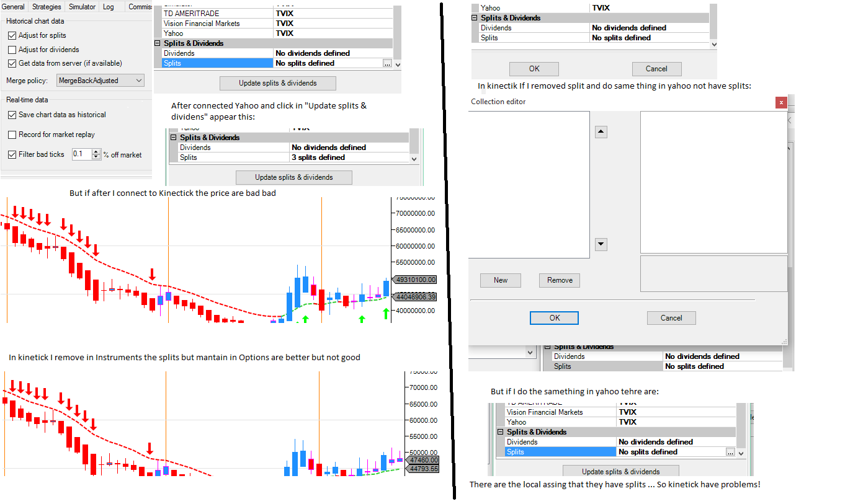
Task: Collapse Splits & Dividends group above '3 splits defined'
Action: (x=174, y=138)
